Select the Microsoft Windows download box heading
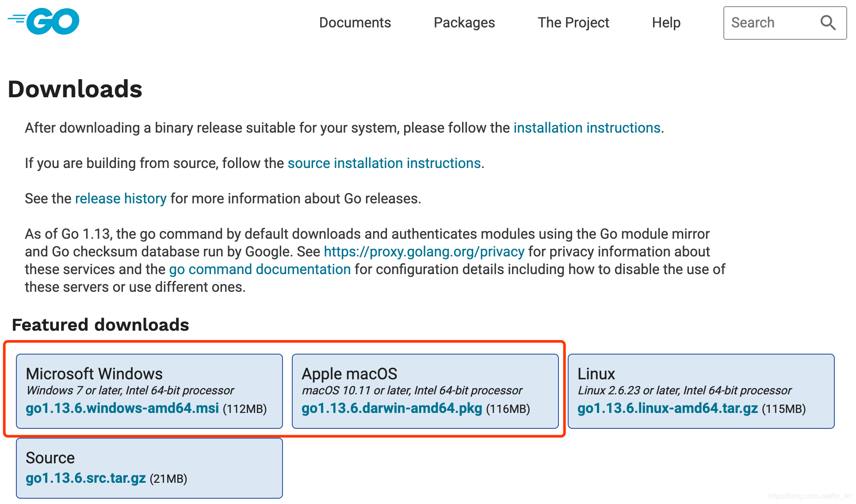The image size is (856, 504). point(94,374)
